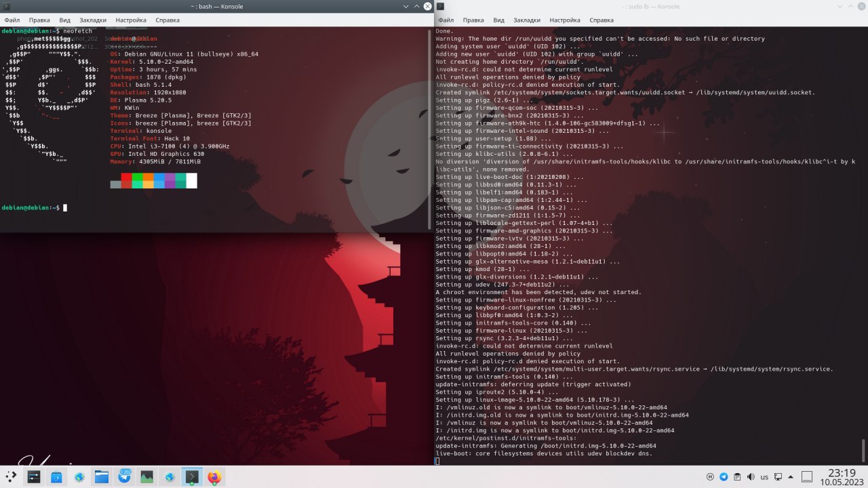Image resolution: width=868 pixels, height=488 pixels.
Task: Click the 'WM: KWin' line
Action: click(x=125, y=106)
